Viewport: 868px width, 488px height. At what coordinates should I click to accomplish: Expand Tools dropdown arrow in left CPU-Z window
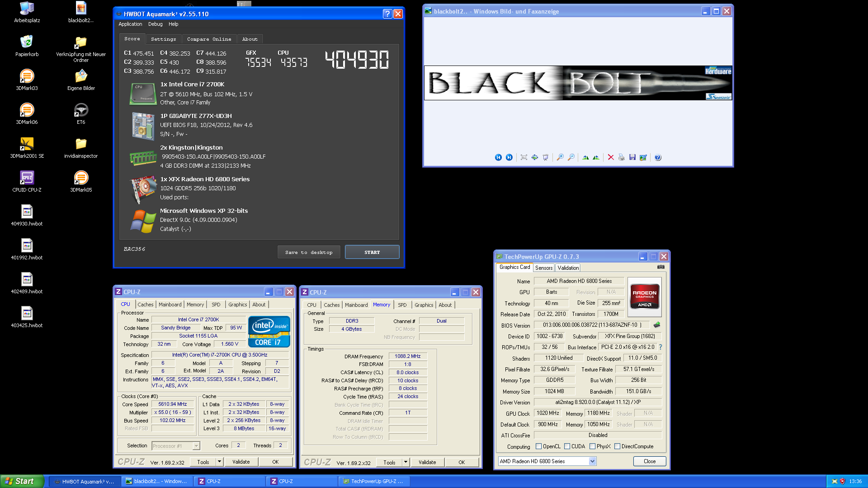[x=219, y=462]
